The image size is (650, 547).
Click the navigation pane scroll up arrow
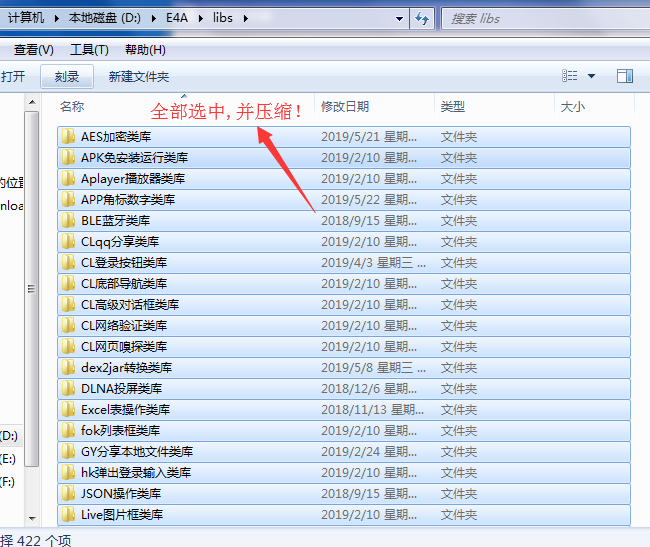click(32, 102)
